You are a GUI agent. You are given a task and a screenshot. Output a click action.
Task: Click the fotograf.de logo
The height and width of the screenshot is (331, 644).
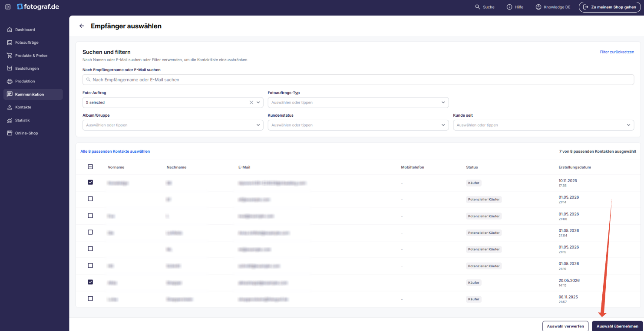point(38,7)
